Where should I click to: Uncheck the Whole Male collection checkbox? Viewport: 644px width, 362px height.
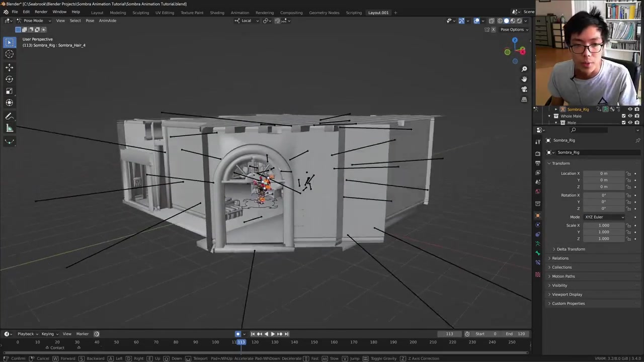[x=624, y=116]
